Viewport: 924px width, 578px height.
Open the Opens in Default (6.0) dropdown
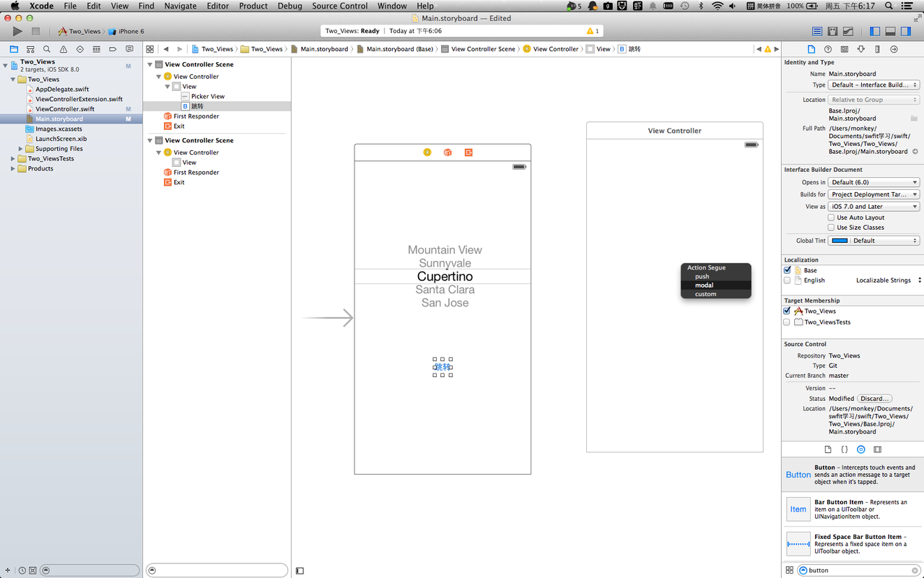pos(873,182)
